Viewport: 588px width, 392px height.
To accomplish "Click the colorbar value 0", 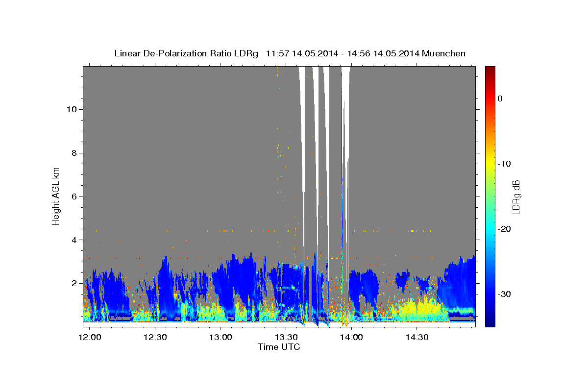I will coord(500,98).
